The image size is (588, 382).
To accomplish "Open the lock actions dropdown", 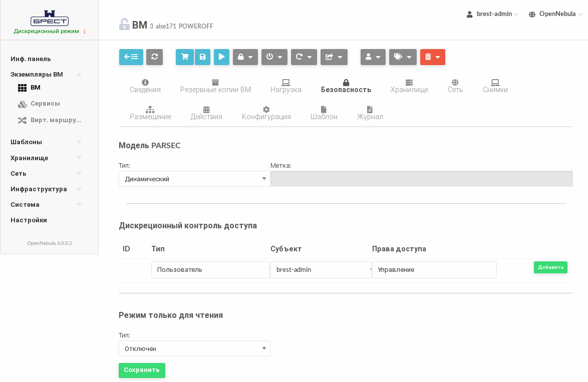I will click(245, 57).
